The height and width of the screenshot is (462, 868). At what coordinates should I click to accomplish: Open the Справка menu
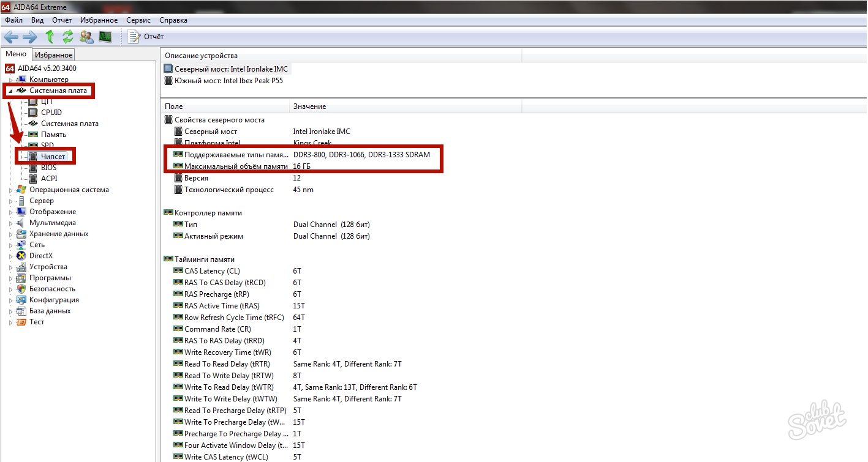(173, 20)
